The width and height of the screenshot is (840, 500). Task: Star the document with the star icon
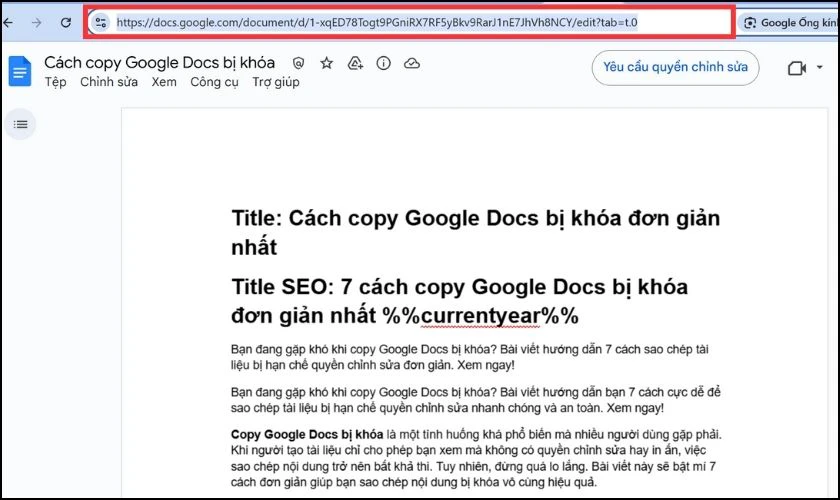coord(326,63)
